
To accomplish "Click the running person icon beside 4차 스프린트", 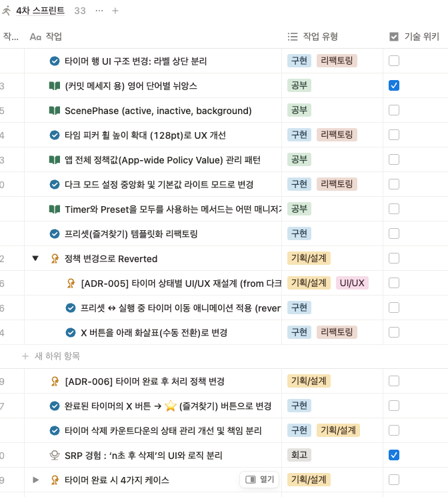I will (x=7, y=11).
